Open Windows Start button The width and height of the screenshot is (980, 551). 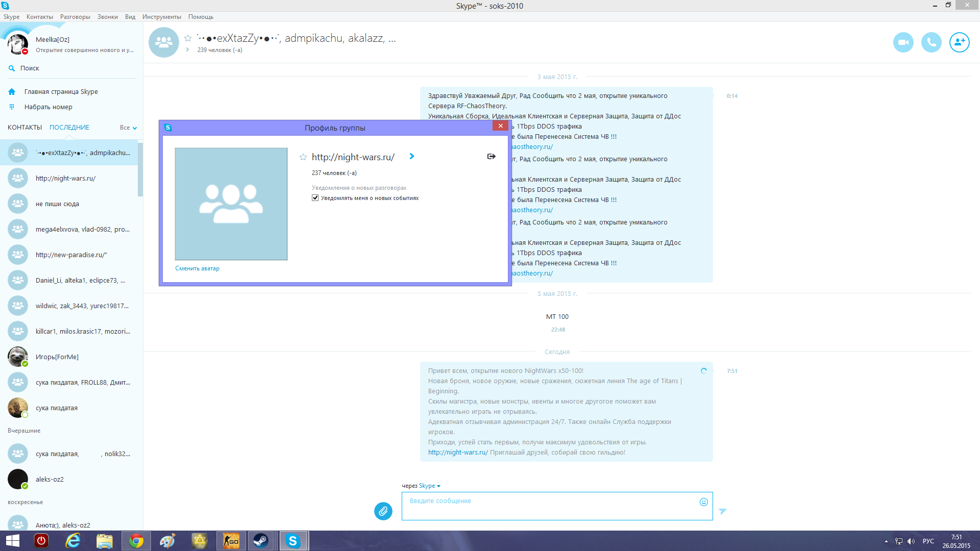pos(12,541)
